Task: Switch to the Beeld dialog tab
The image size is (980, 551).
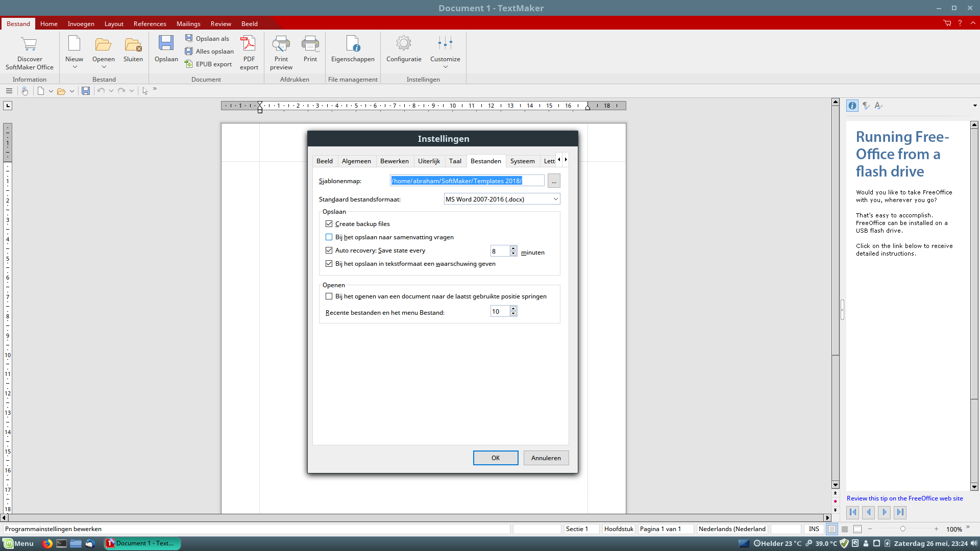Action: (325, 161)
